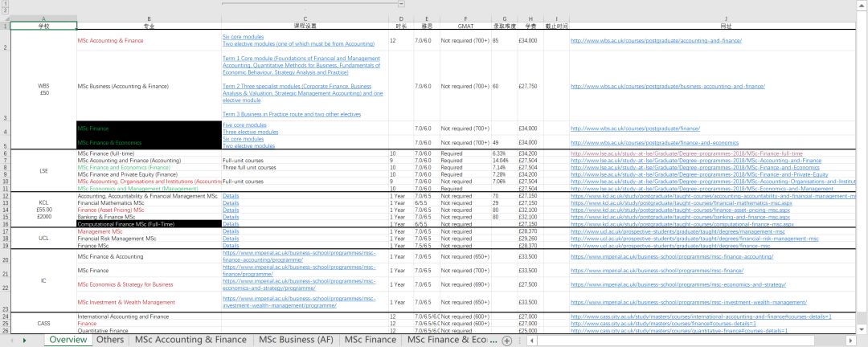Show more sheet tabs via ellipsis

coord(493,341)
